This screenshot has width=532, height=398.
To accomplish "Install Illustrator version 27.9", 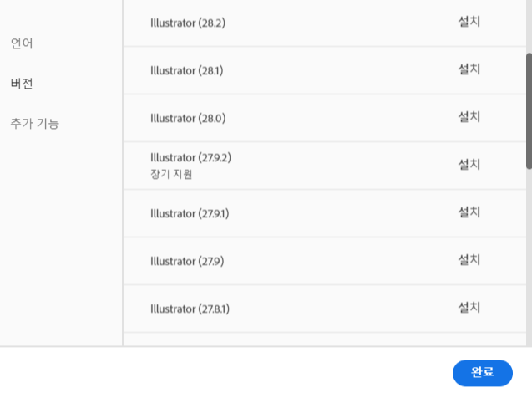I will [469, 260].
